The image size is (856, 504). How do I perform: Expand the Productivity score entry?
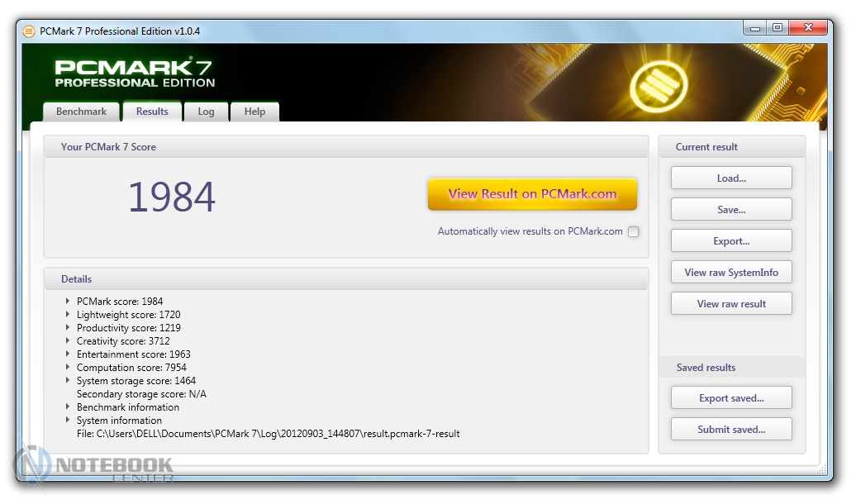click(68, 328)
